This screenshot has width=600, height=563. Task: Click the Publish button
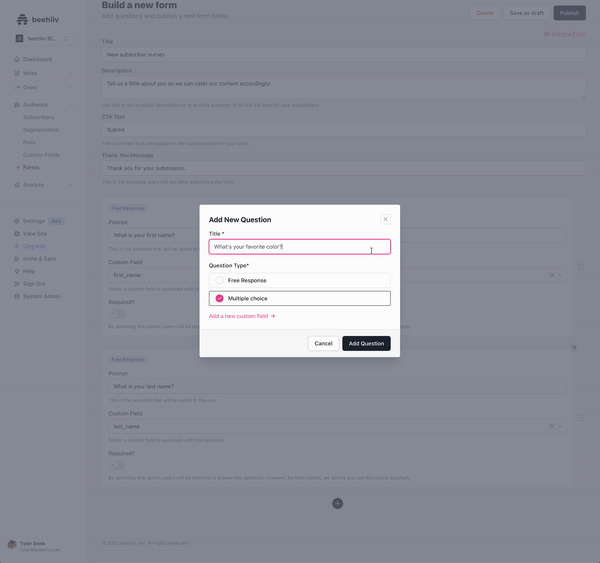pyautogui.click(x=569, y=13)
